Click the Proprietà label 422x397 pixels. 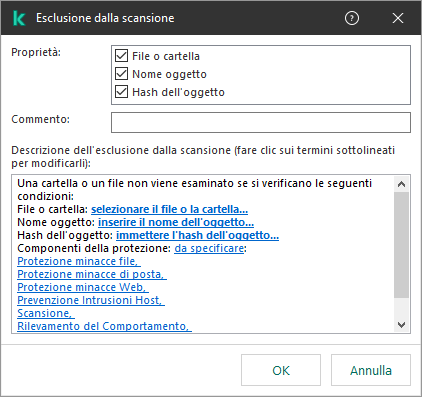tap(36, 52)
